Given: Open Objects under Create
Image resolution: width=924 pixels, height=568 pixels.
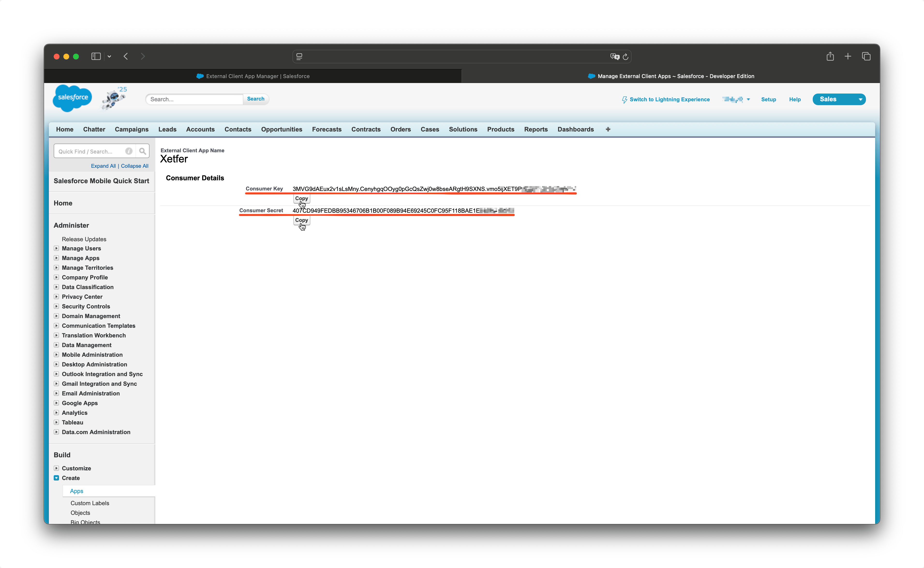Looking at the screenshot, I should [x=81, y=513].
